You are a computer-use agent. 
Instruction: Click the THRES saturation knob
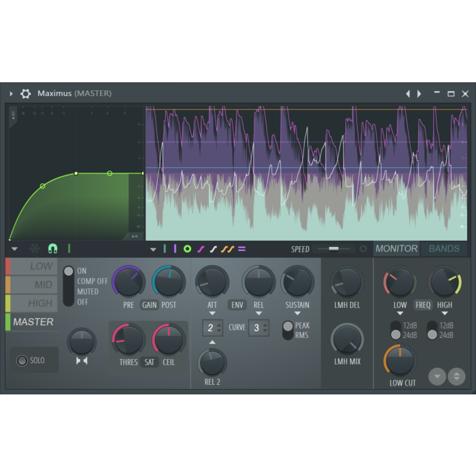coord(129,339)
